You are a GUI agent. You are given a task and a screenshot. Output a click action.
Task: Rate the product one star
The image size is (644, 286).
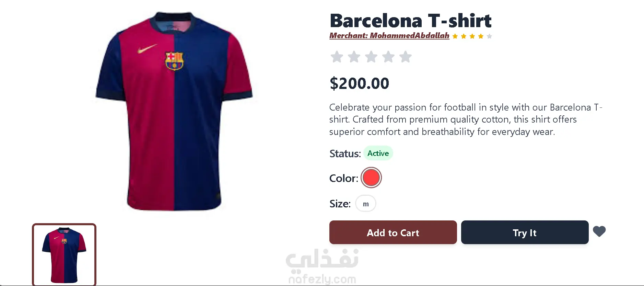click(337, 57)
